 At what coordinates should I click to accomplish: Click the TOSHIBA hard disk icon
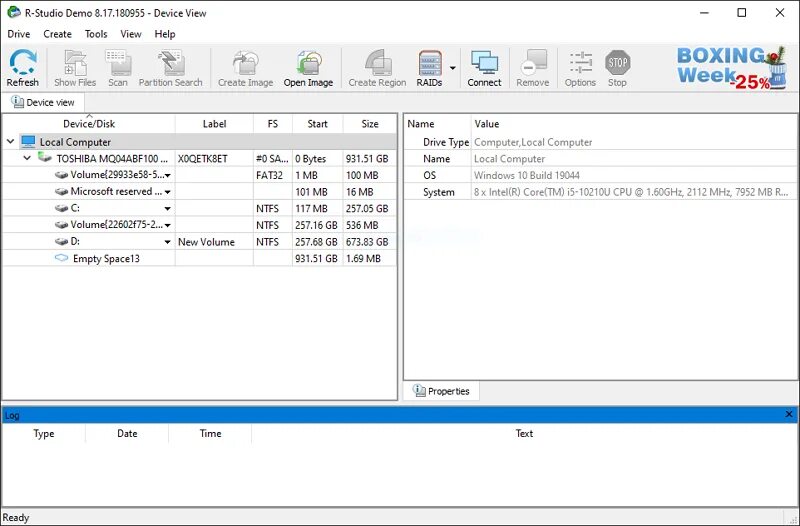(45, 158)
